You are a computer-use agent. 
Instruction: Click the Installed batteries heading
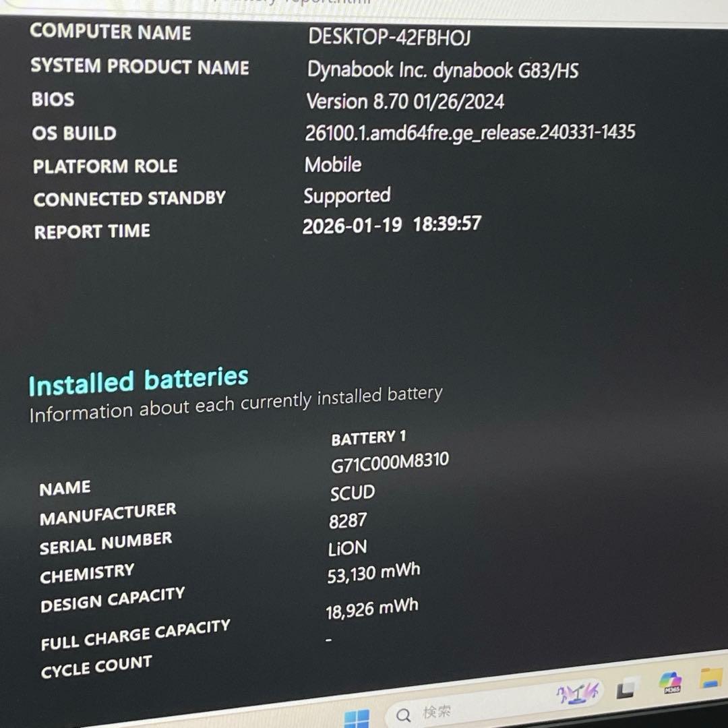(x=138, y=382)
